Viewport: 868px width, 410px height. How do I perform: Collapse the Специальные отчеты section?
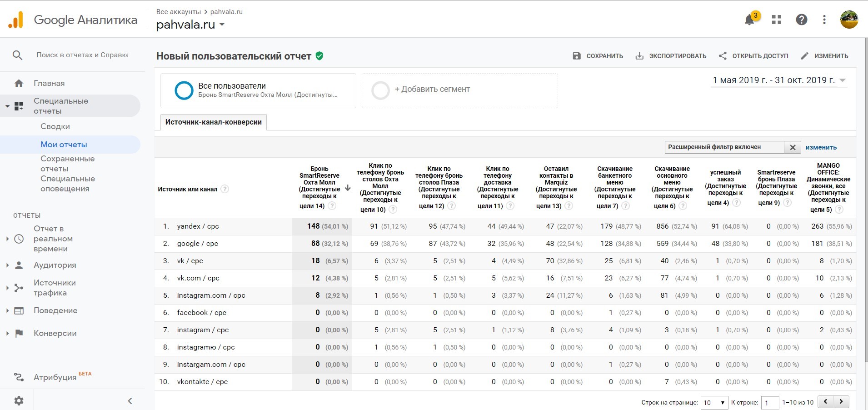click(x=7, y=106)
